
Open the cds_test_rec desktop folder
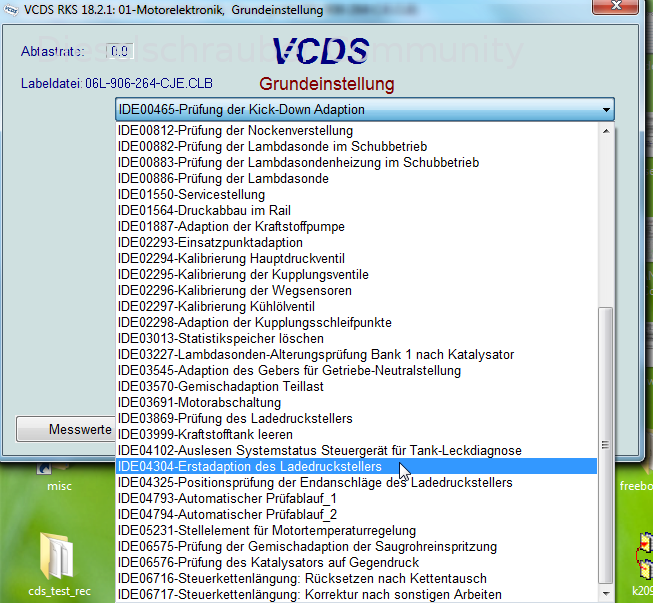tap(58, 564)
